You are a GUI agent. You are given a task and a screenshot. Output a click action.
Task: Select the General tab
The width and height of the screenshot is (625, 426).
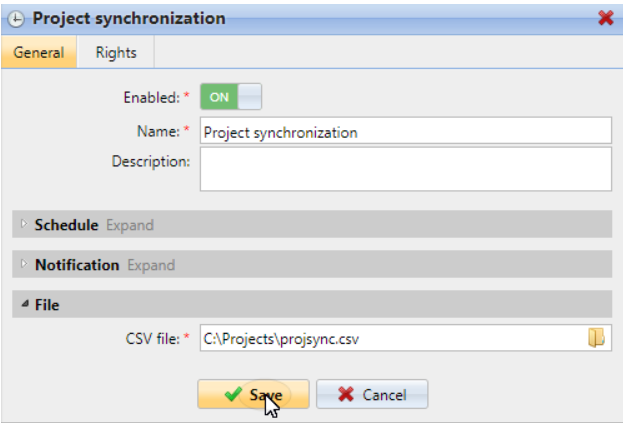pos(39,53)
